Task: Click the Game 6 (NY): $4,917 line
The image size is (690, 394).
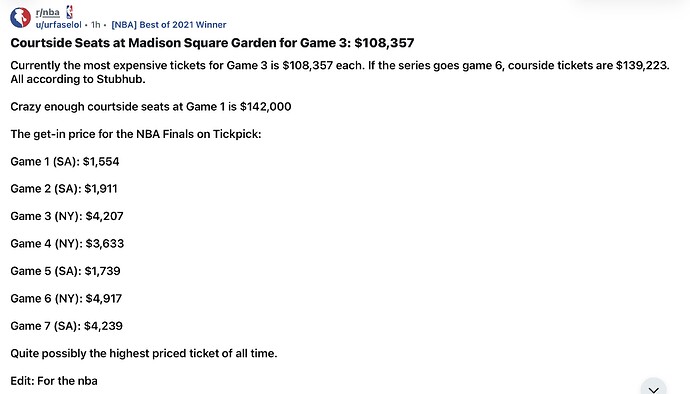Action: tap(66, 298)
